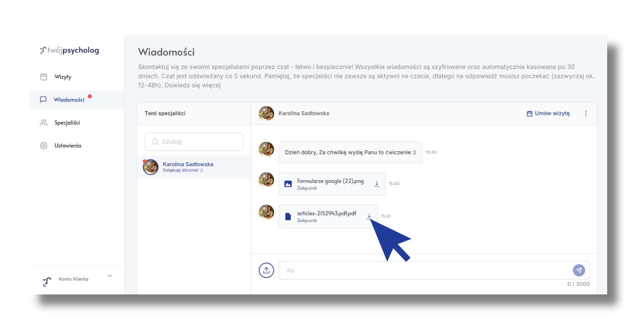The width and height of the screenshot is (644, 333).
Task: Open the Ustawienia gear icon in sidebar
Action: click(43, 146)
